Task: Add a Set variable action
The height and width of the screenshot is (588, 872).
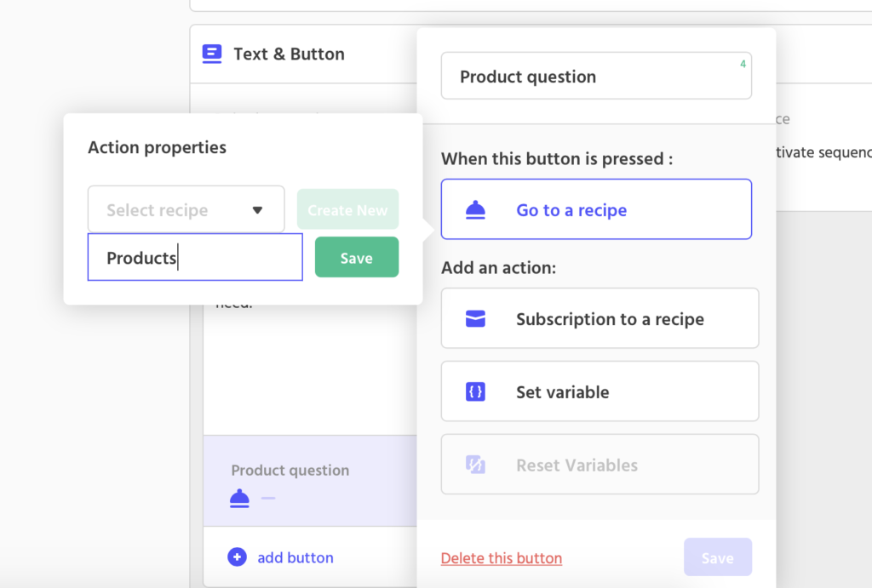Action: coord(599,391)
